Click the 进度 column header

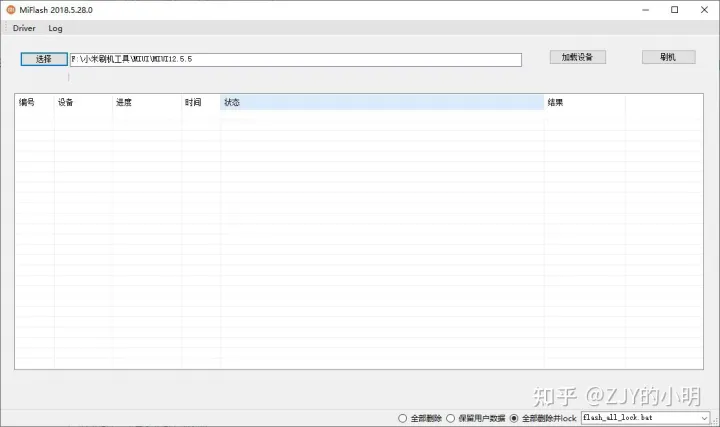coord(147,102)
